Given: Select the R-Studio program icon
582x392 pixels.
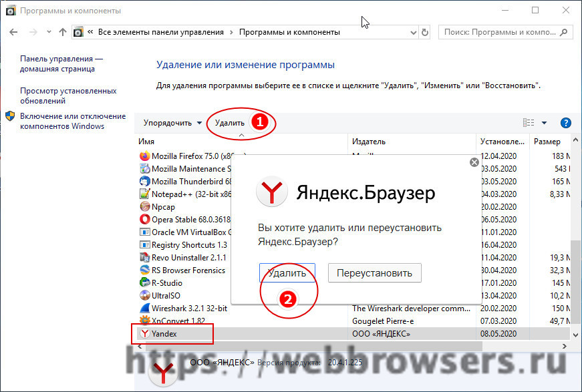Looking at the screenshot, I should (144, 282).
